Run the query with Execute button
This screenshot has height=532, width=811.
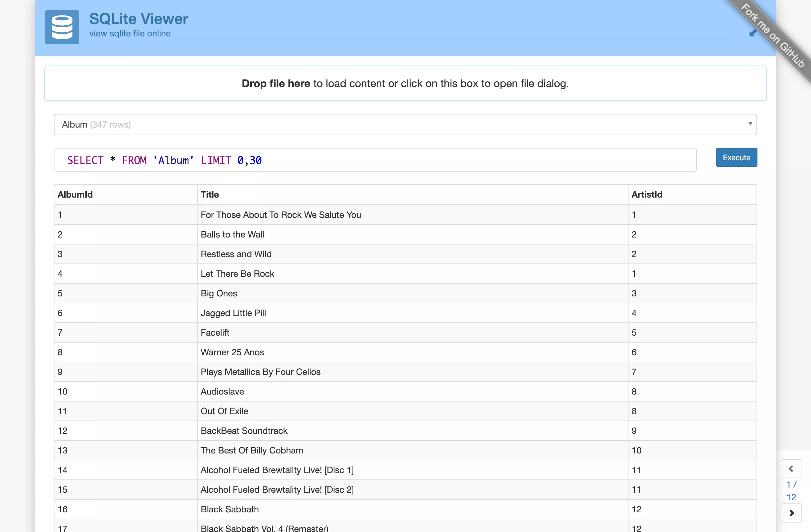click(x=736, y=158)
